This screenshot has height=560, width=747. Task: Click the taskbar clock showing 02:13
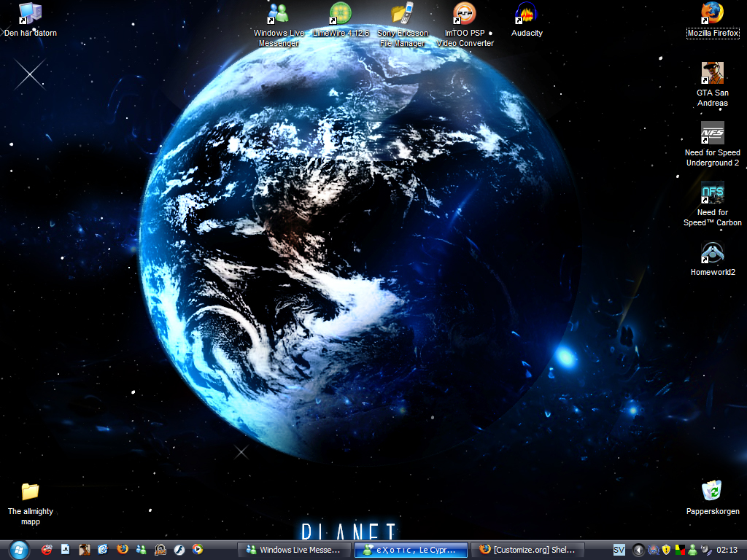tap(727, 550)
